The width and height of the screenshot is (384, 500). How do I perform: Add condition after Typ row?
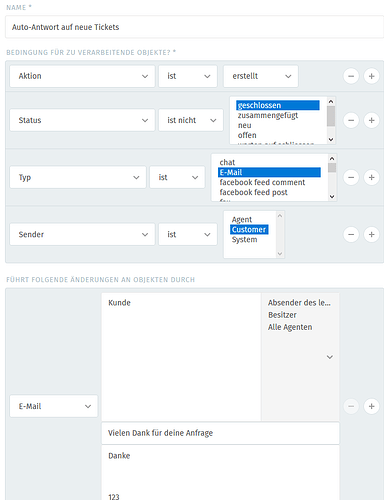coord(371,177)
